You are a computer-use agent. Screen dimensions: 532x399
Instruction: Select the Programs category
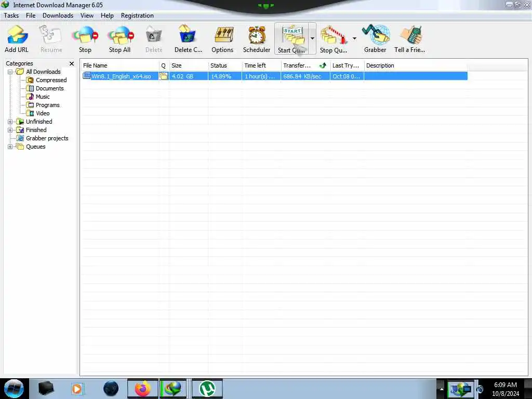coord(47,105)
